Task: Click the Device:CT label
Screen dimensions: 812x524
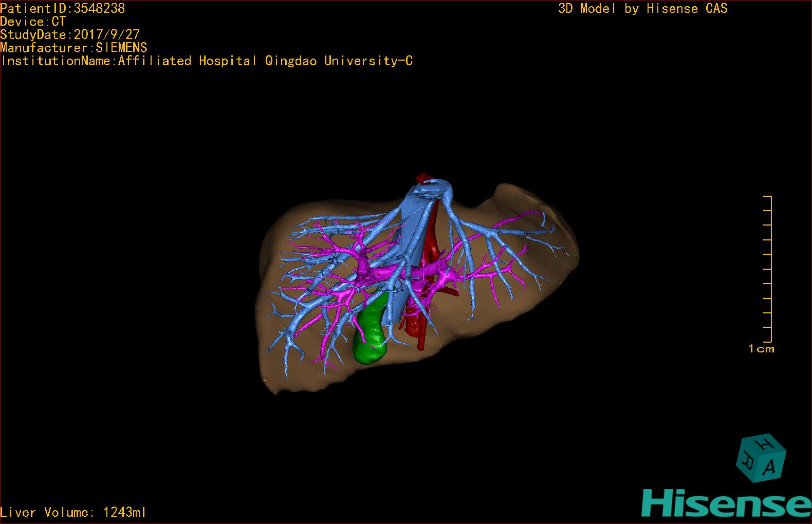Action: pos(33,22)
